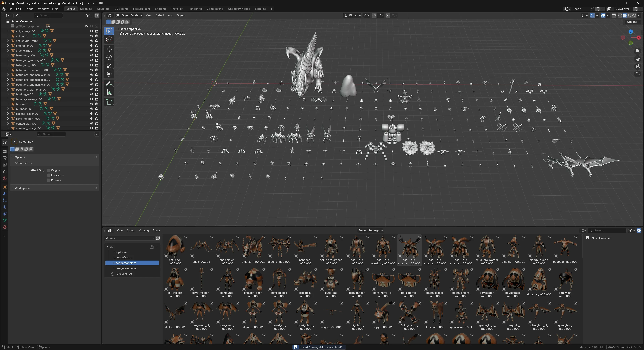
Task: Open the viewport Options dropdown
Action: pyautogui.click(x=633, y=22)
